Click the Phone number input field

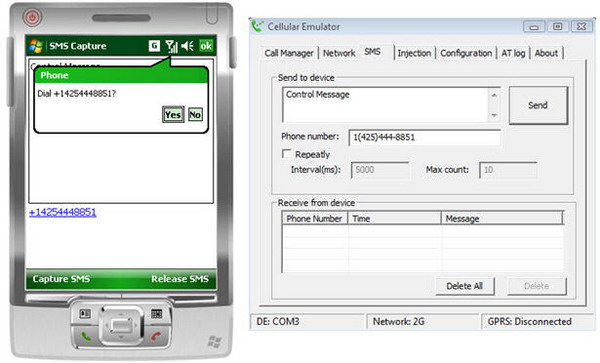click(x=425, y=137)
